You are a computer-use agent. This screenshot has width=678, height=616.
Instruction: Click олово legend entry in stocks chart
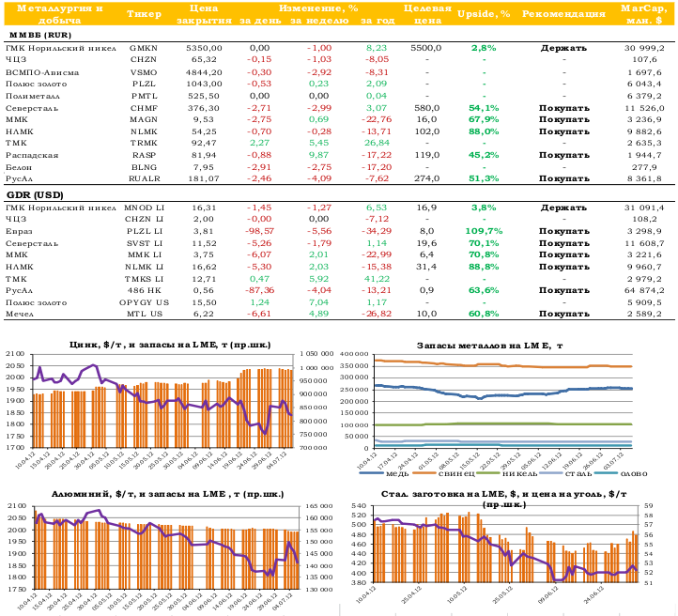coord(621,474)
